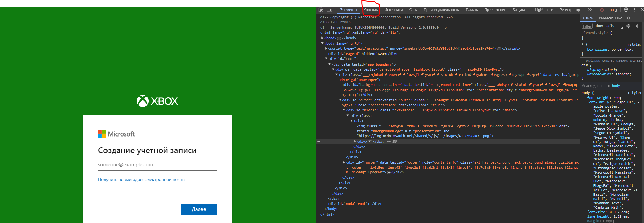Open the Консоль tab
This screenshot has width=644, height=223.
pyautogui.click(x=371, y=10)
